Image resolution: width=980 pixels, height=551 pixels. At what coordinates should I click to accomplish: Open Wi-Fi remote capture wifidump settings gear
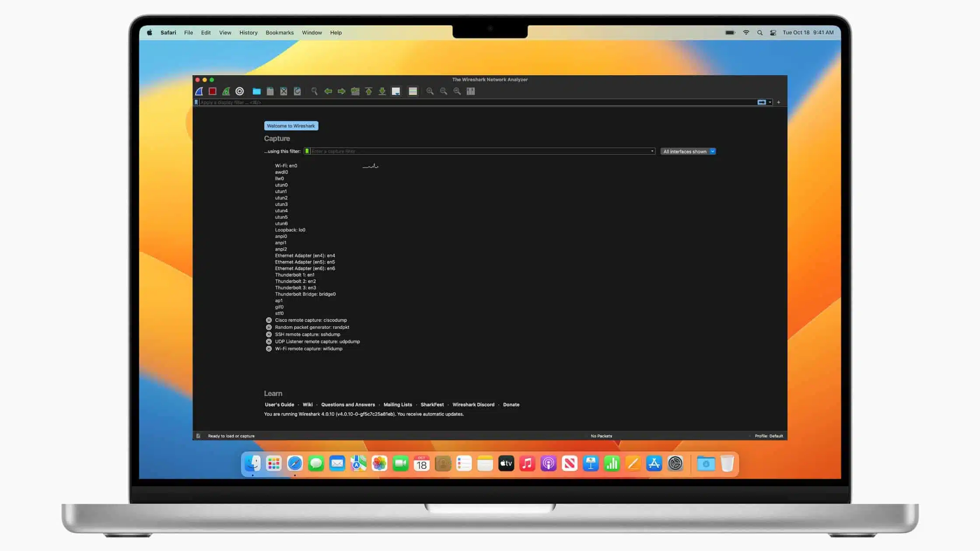point(269,349)
